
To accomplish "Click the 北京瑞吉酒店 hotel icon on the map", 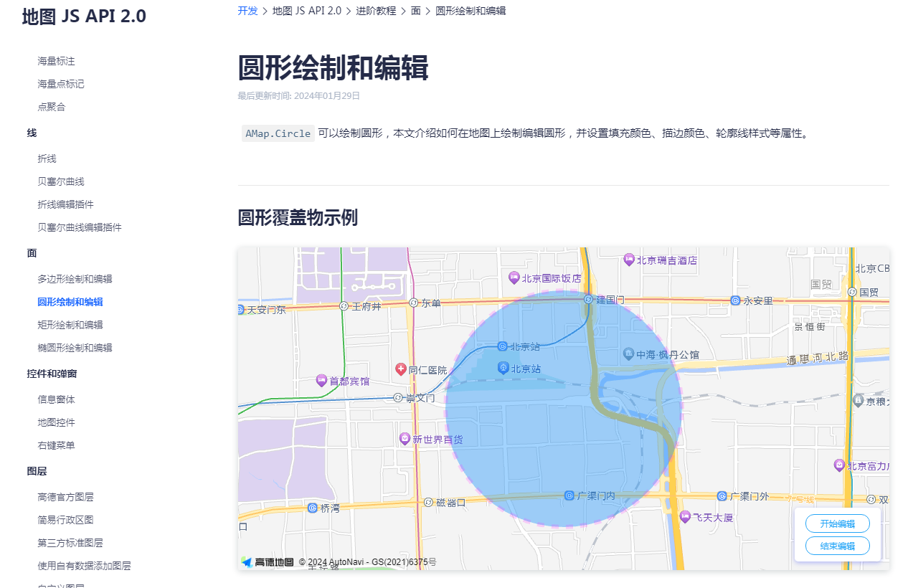I will click(629, 260).
